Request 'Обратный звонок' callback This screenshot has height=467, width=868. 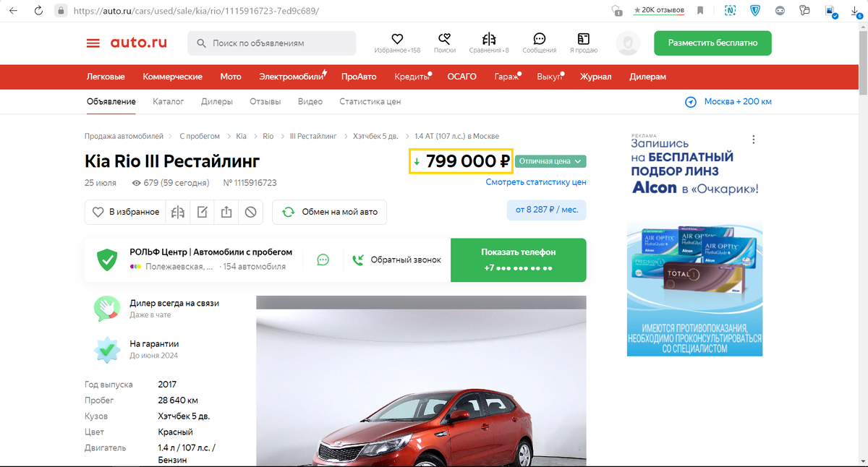396,260
